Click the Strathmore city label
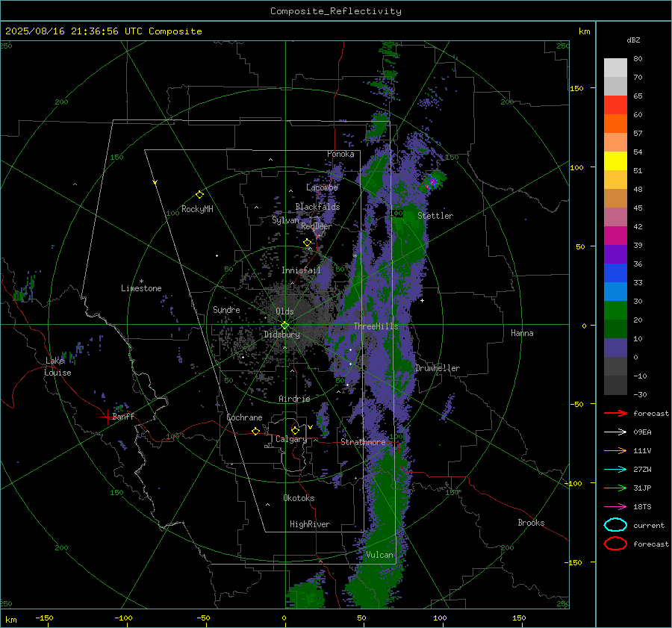 363,442
